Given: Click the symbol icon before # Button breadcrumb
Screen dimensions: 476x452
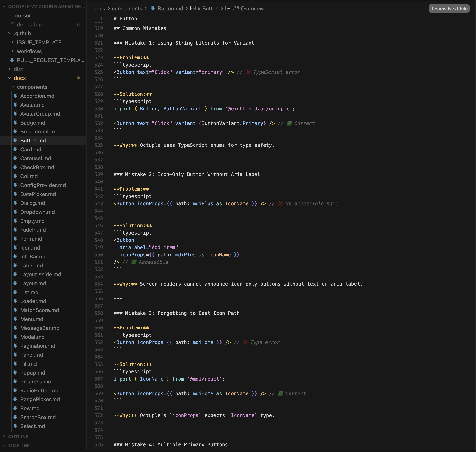Looking at the screenshot, I should tap(193, 9).
